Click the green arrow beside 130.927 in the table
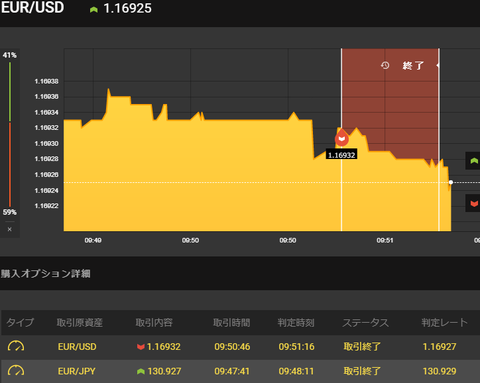The width and height of the screenshot is (480, 383). (141, 371)
